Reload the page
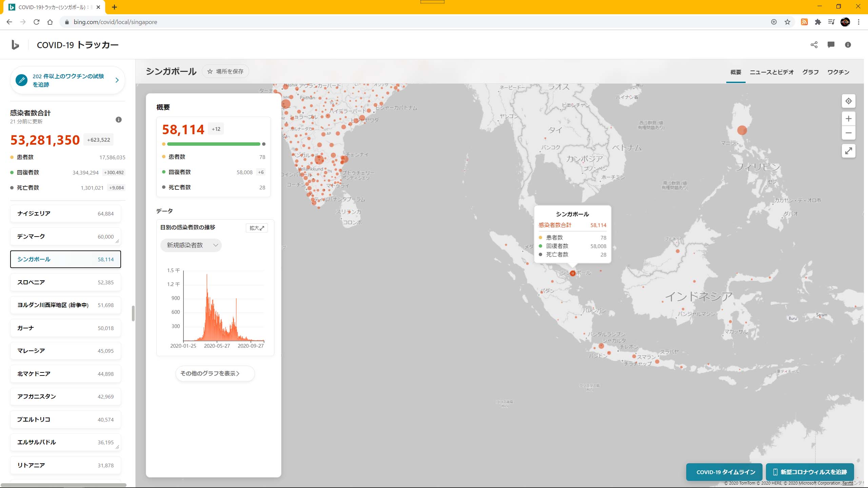This screenshot has width=868, height=488. 36,22
